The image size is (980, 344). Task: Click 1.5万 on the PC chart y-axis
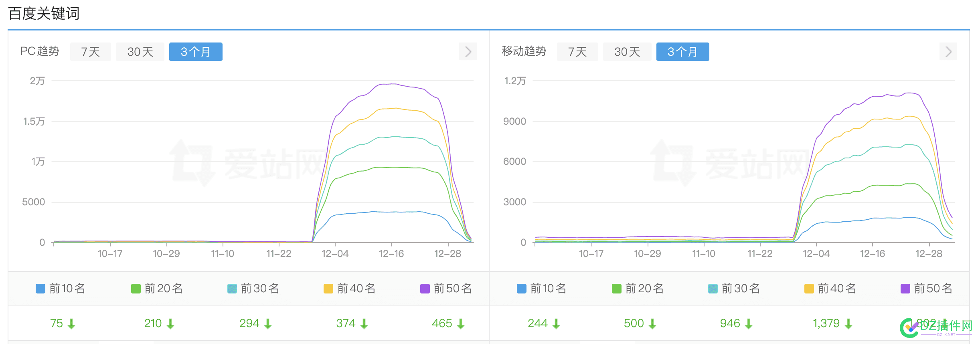coord(34,121)
